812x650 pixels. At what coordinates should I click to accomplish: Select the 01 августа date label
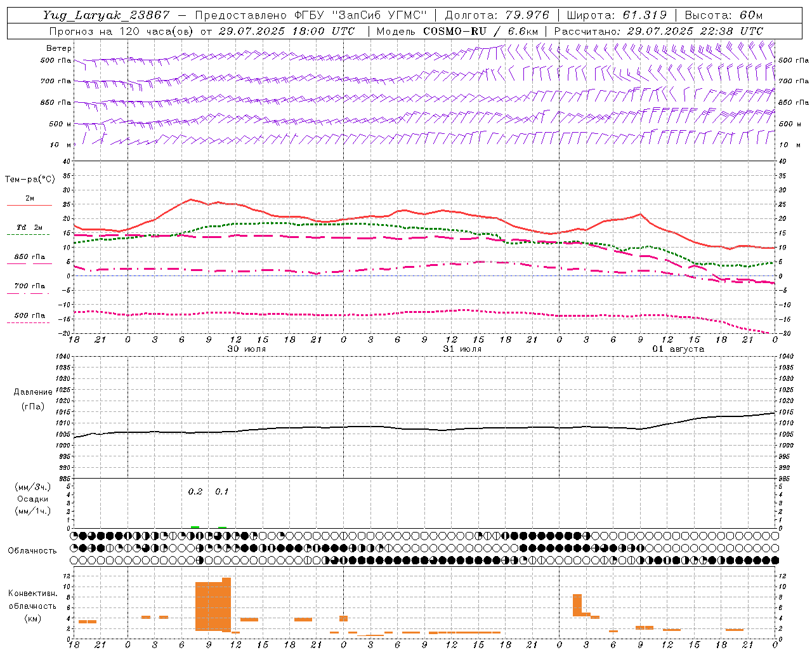(x=678, y=349)
